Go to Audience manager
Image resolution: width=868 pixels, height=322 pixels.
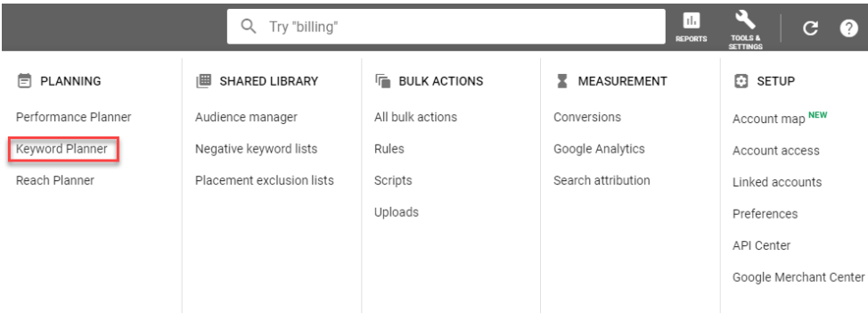[246, 117]
